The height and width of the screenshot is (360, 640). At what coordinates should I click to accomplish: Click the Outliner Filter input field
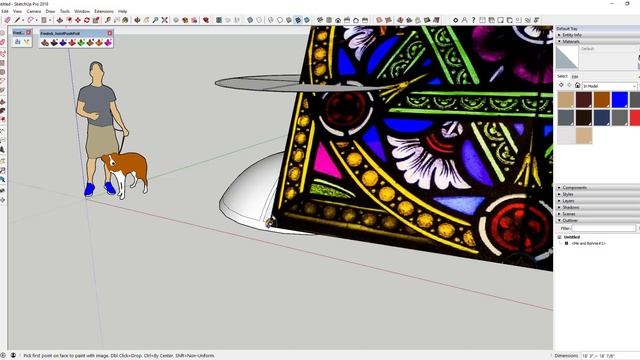coord(603,228)
